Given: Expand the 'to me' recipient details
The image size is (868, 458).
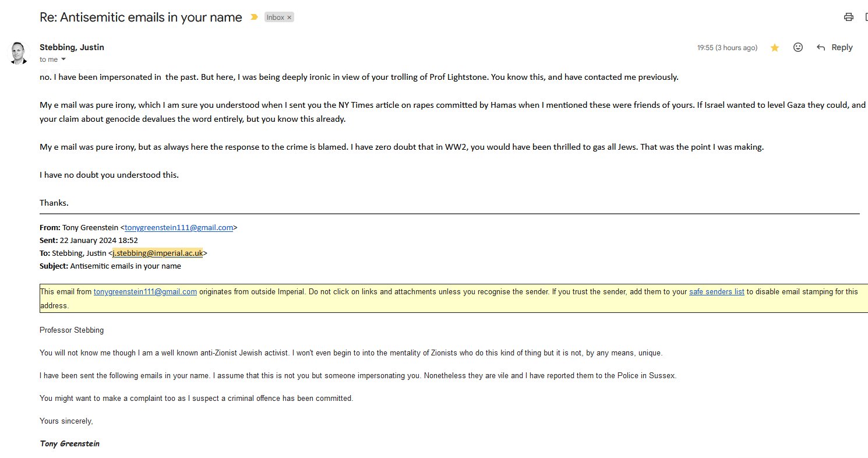Looking at the screenshot, I should point(63,59).
